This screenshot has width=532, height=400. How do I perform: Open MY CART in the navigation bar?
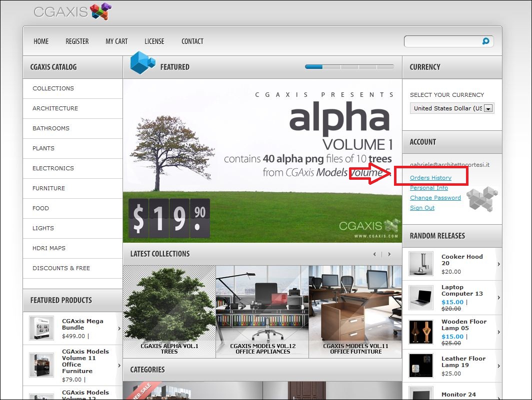116,41
